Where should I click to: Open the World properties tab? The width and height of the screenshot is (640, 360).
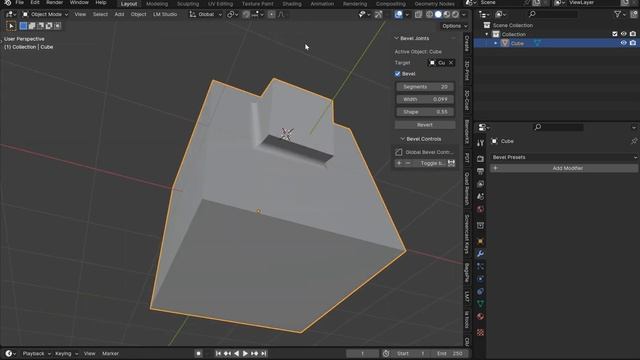(x=480, y=209)
